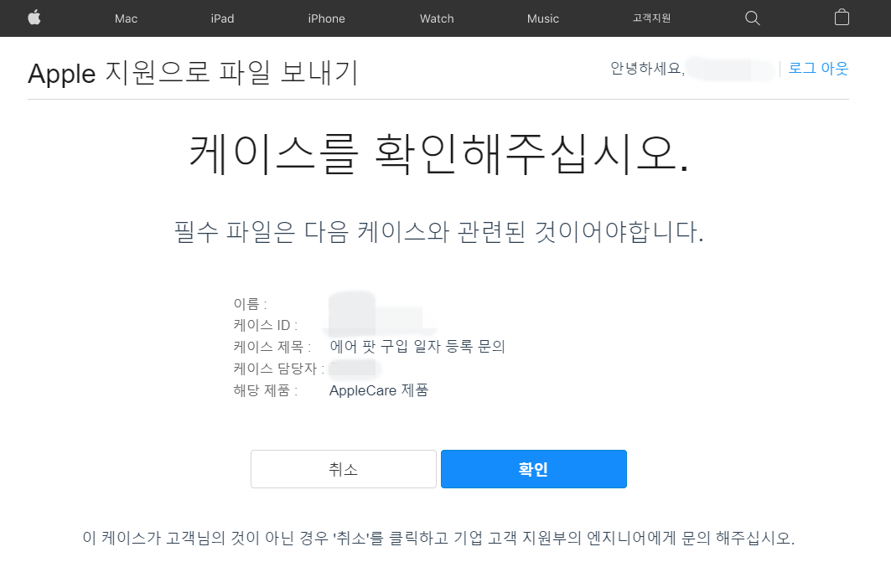Choose Music in the navigation bar
The image size is (891, 588).
click(542, 18)
